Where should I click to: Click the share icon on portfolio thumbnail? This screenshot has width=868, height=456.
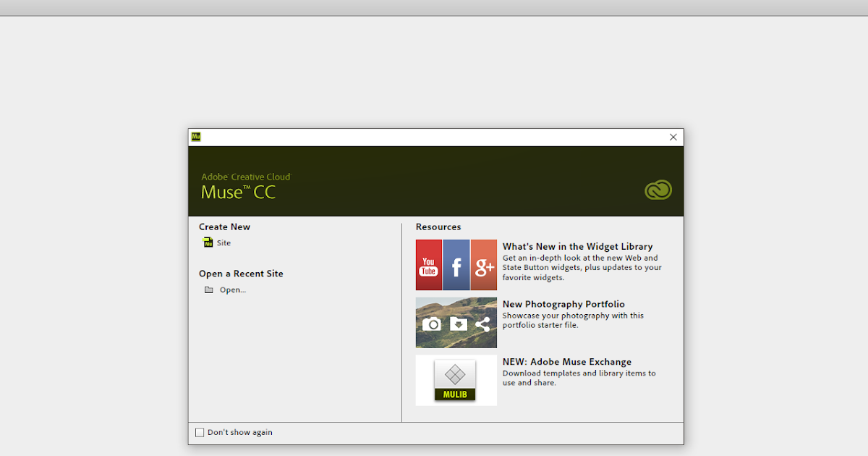[482, 324]
